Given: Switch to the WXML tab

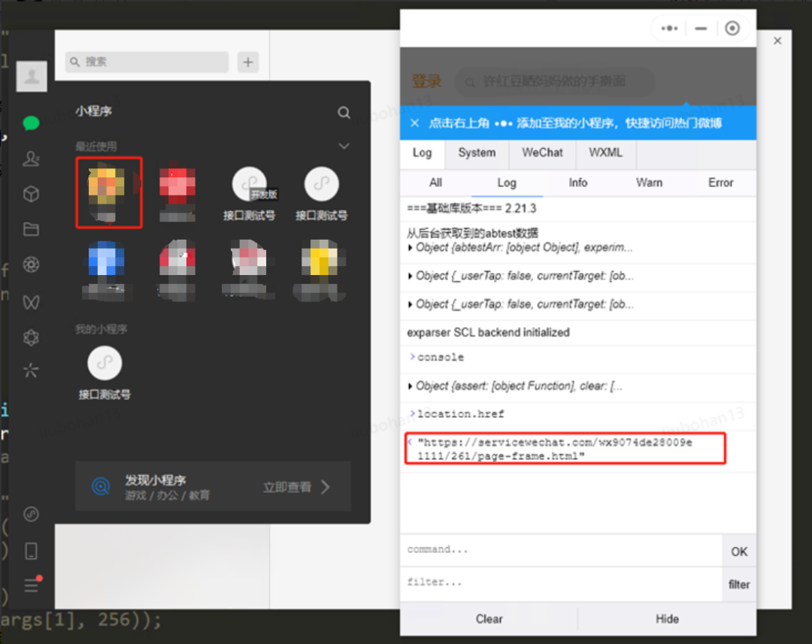Looking at the screenshot, I should tap(605, 153).
